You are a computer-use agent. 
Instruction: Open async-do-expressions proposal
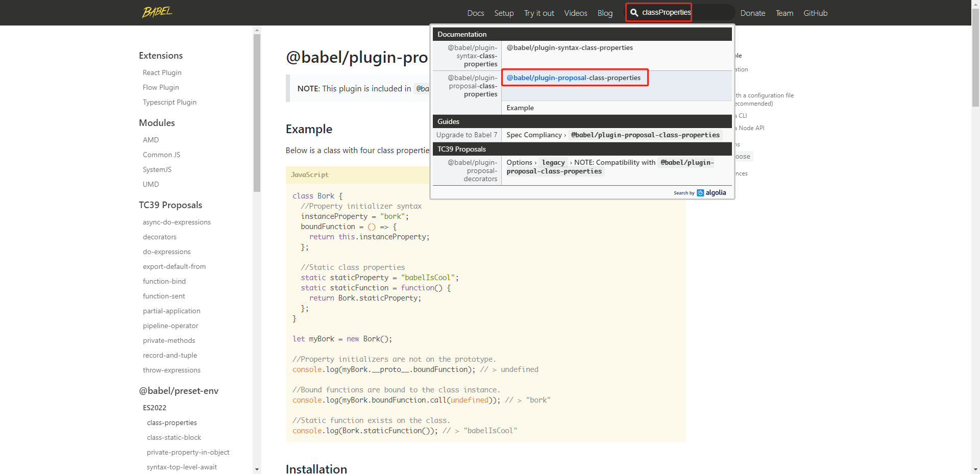pyautogui.click(x=177, y=222)
